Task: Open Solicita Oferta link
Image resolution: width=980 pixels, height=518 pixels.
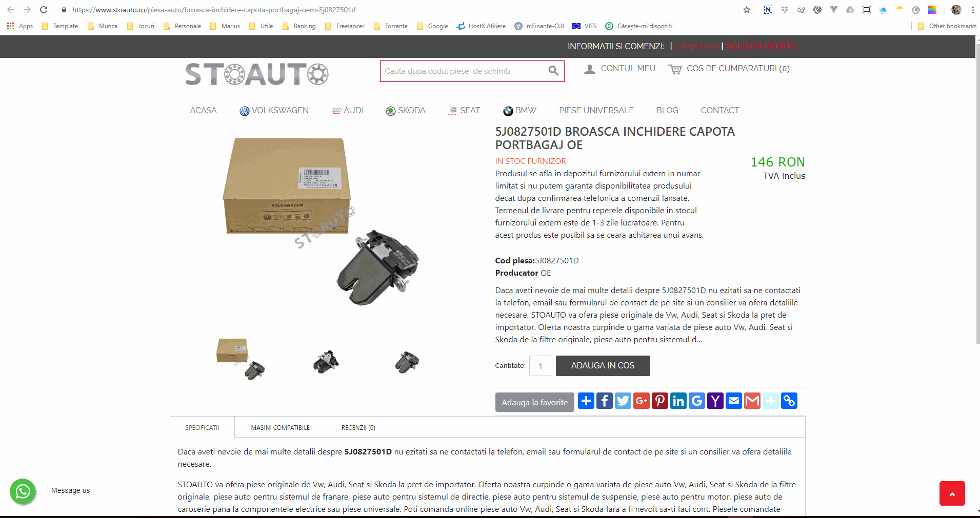Action: pos(761,46)
